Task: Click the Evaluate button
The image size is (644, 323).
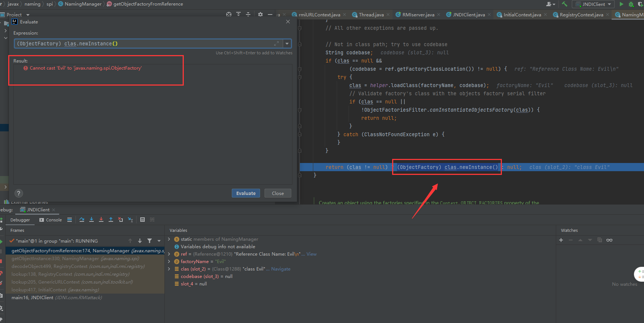Action: pyautogui.click(x=246, y=193)
